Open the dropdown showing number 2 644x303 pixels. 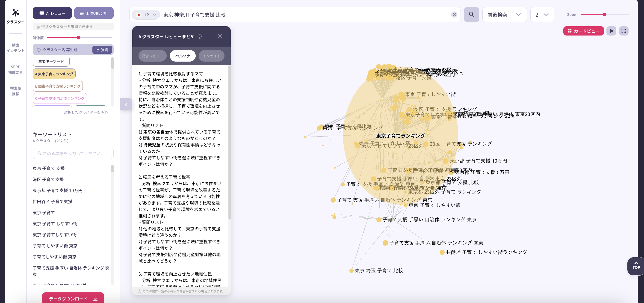(x=542, y=15)
